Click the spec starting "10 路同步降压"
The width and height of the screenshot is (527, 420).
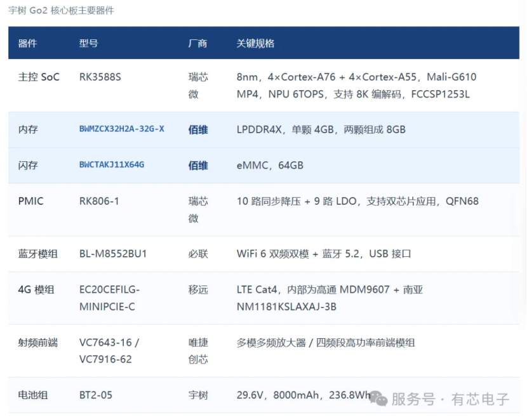point(357,201)
